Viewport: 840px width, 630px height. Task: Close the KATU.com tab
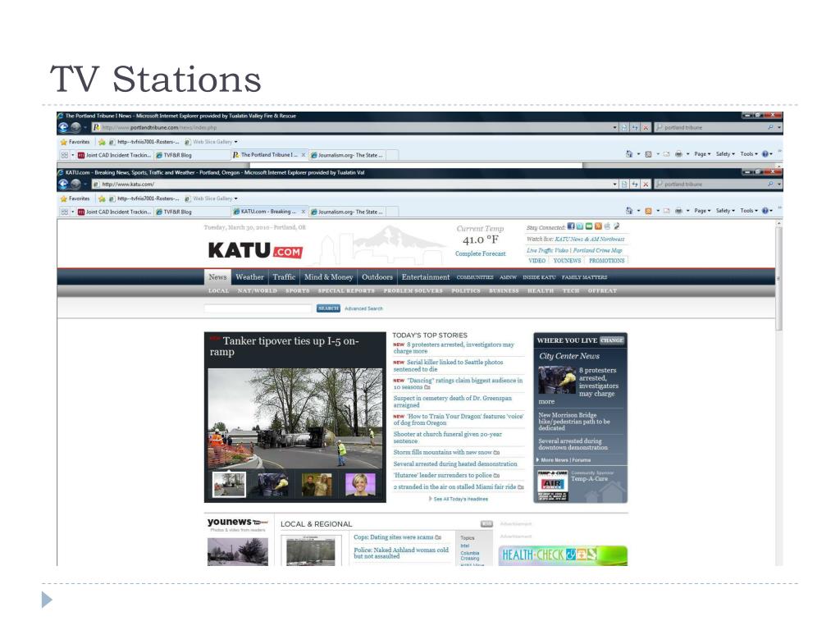[x=304, y=212]
